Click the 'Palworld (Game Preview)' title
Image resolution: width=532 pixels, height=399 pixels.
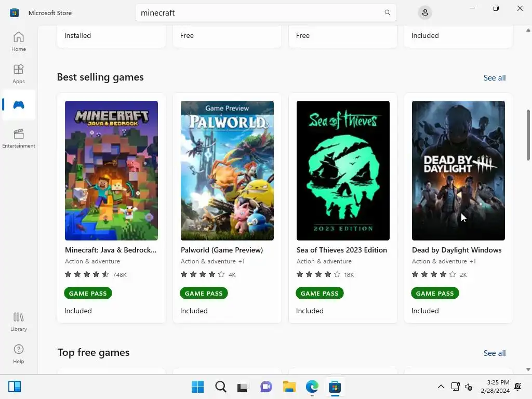pyautogui.click(x=221, y=250)
